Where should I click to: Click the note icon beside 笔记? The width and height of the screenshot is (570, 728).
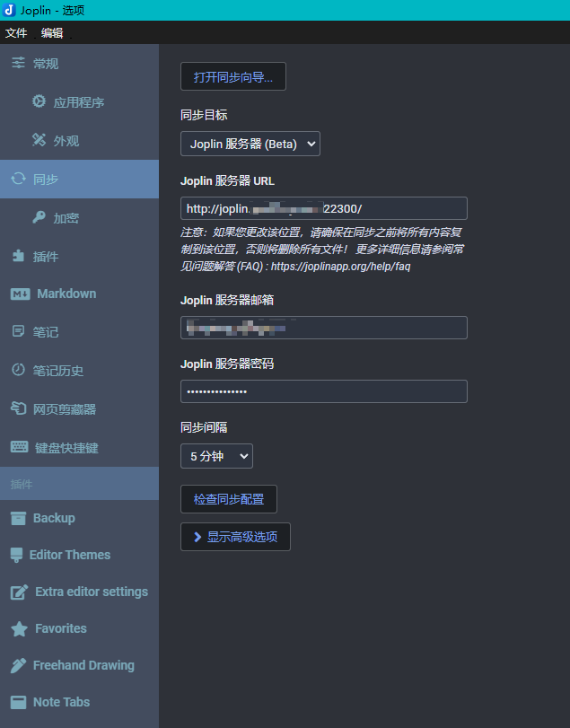(18, 331)
